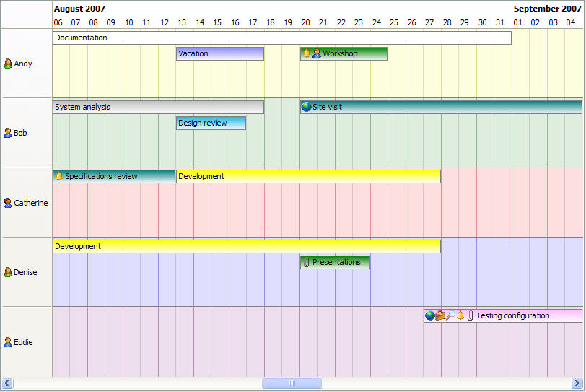
Task: Click day 13 in the date header
Action: coord(182,22)
